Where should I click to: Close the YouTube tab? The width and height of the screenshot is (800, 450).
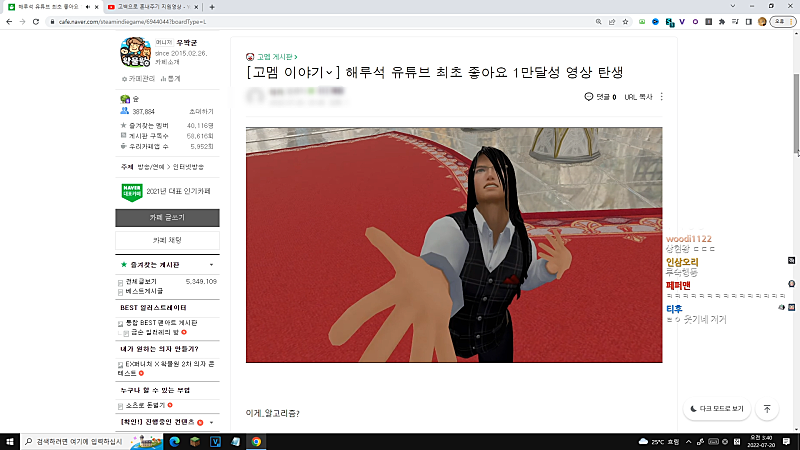pos(196,7)
